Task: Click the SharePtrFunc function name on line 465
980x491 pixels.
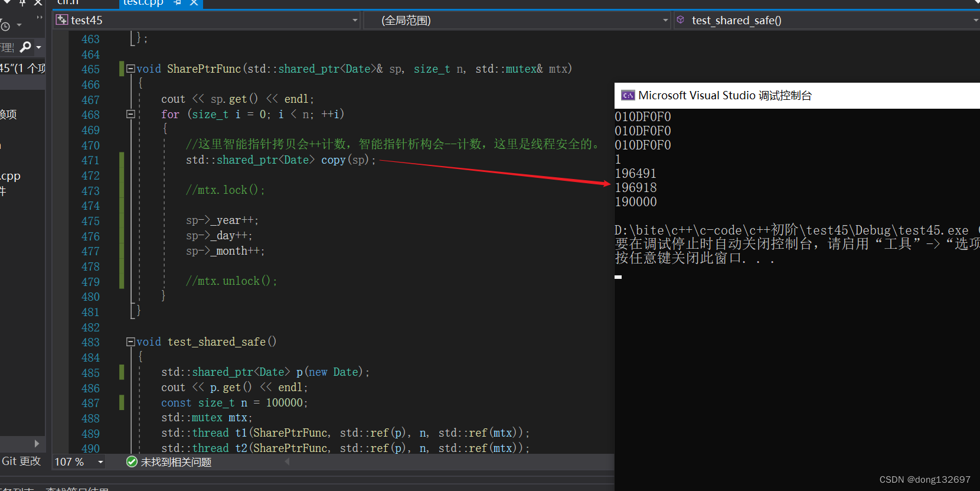Action: 204,69
